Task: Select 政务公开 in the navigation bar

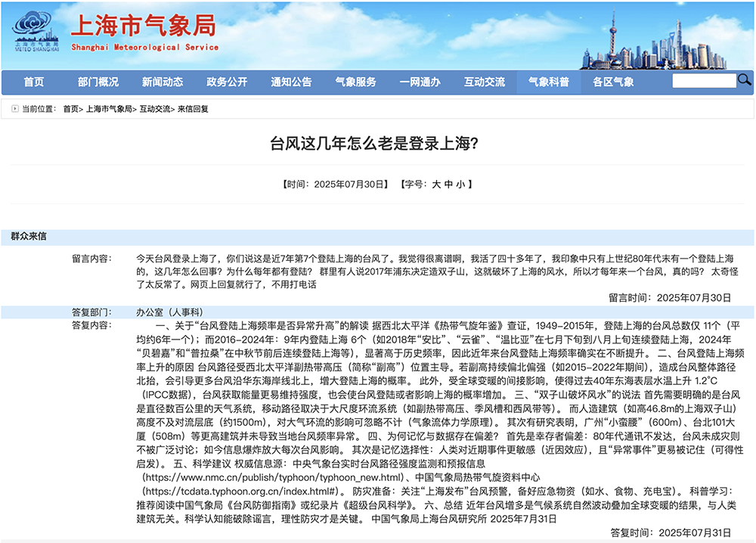Action: [x=227, y=82]
